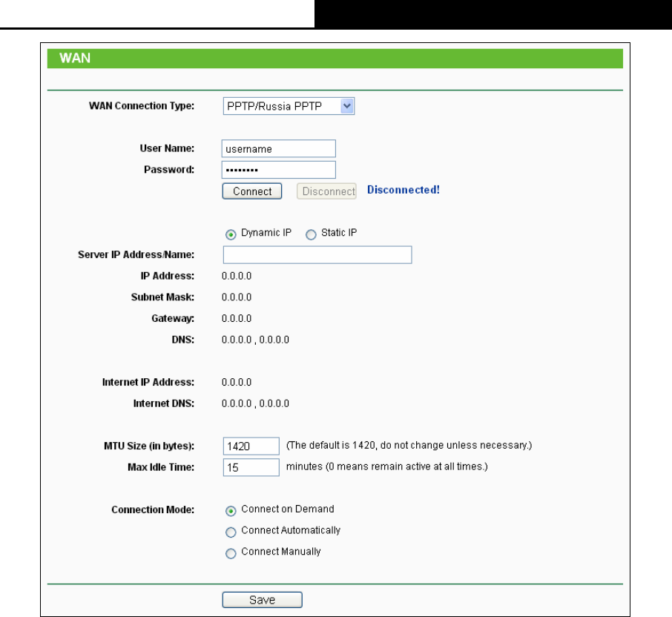This screenshot has width=672, height=617.
Task: Click the Connect button
Action: pos(252,191)
